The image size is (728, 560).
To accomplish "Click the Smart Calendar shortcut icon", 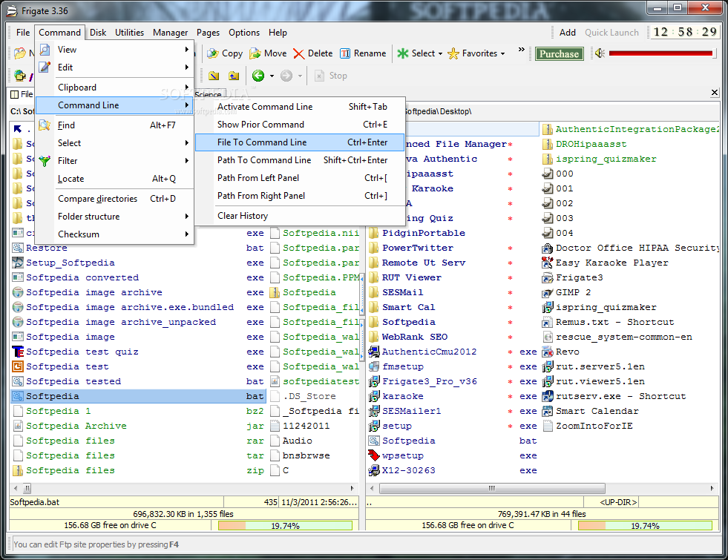I will [x=548, y=411].
